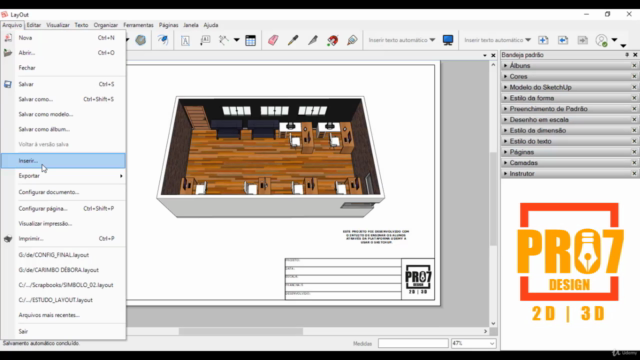The height and width of the screenshot is (360, 640).
Task: Select the offset tool icon
Action: pos(162,40)
